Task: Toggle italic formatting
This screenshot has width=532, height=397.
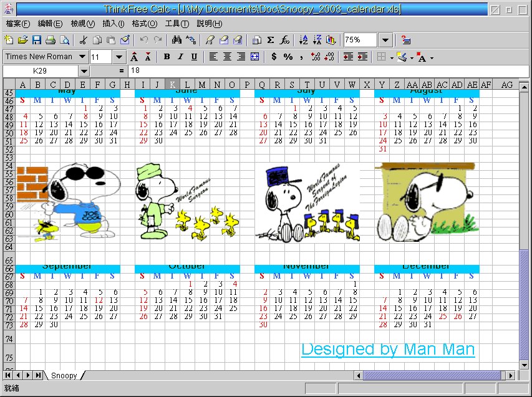Action: click(180, 57)
